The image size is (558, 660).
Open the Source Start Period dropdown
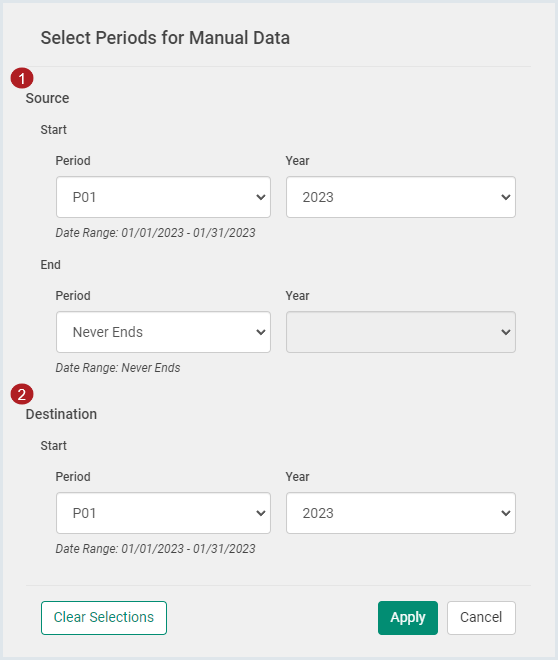pos(163,197)
